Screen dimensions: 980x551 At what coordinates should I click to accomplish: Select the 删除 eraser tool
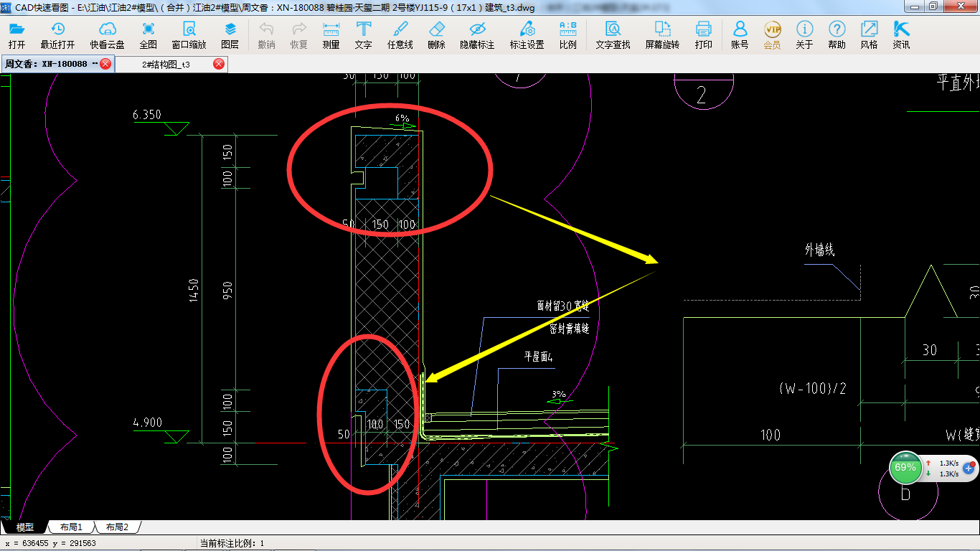click(x=437, y=35)
